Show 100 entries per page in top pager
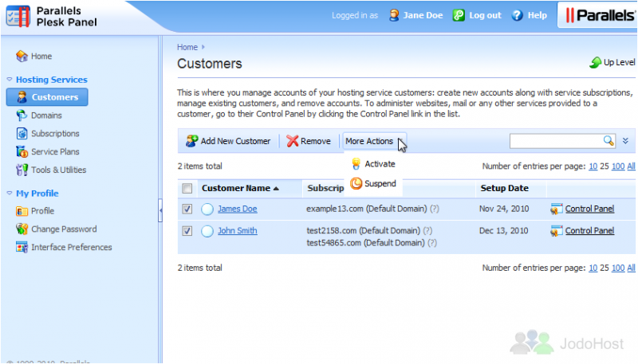Viewport: 638px width, 364px height. pyautogui.click(x=617, y=166)
